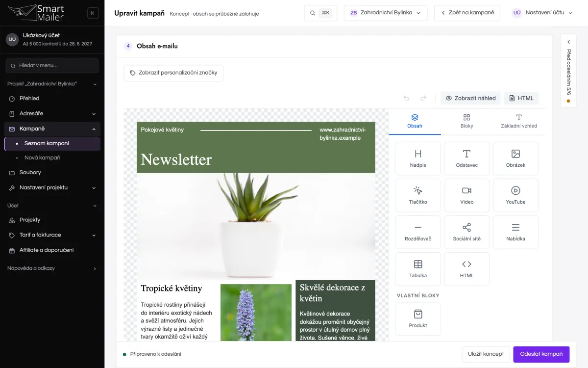
Task: Click Zobrazit personalizační značky
Action: (173, 73)
